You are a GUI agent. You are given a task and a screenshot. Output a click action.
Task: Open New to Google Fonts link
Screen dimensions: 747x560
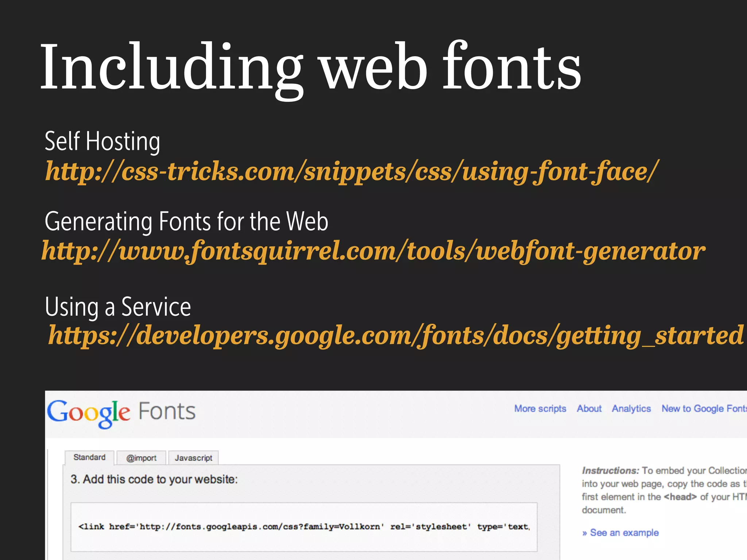click(x=704, y=409)
